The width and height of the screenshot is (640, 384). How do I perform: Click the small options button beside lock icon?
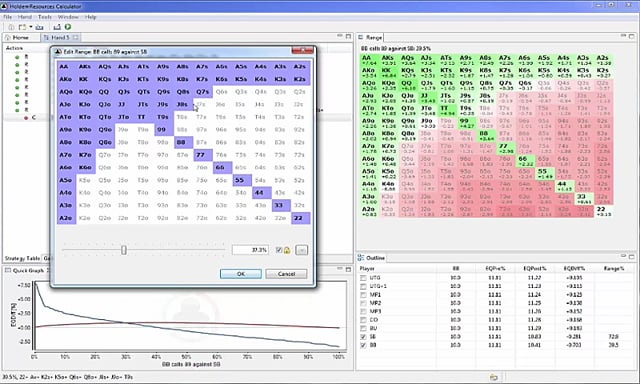[302, 250]
